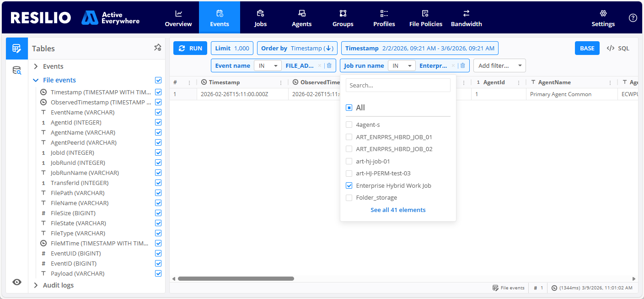Image resolution: width=644 pixels, height=299 pixels.
Task: Click the horizontal scrollbar thumb
Action: [x=236, y=278]
